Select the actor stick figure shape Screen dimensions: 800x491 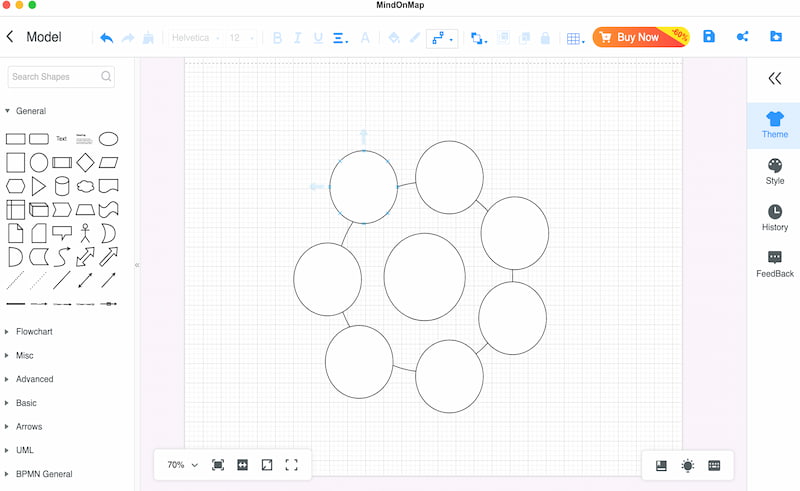coord(85,233)
